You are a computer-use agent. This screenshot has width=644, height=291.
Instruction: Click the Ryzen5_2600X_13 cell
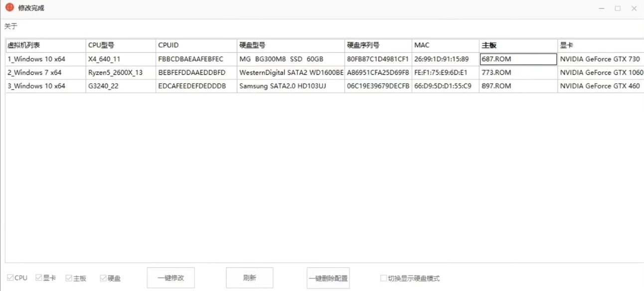[121, 72]
